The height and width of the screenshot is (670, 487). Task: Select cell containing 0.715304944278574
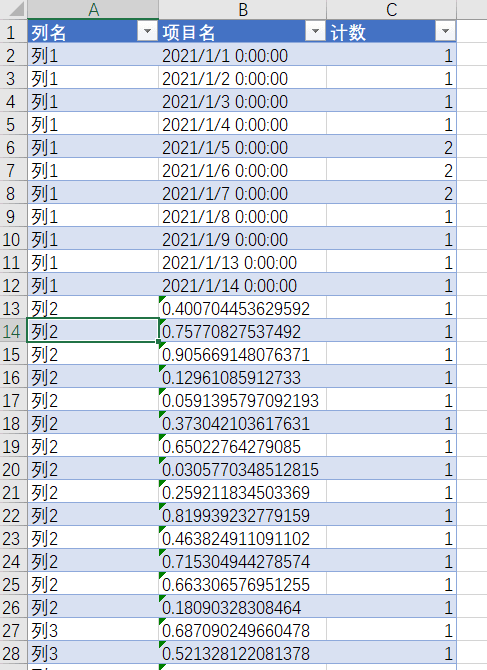coord(242,561)
